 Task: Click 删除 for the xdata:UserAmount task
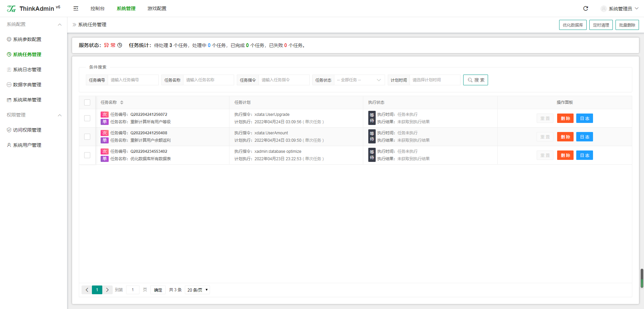[565, 137]
